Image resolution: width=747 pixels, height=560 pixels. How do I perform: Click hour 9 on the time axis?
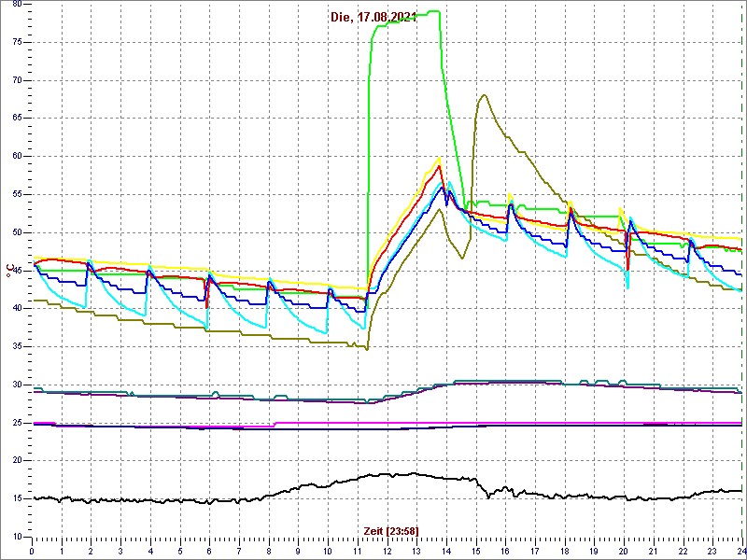[298, 551]
